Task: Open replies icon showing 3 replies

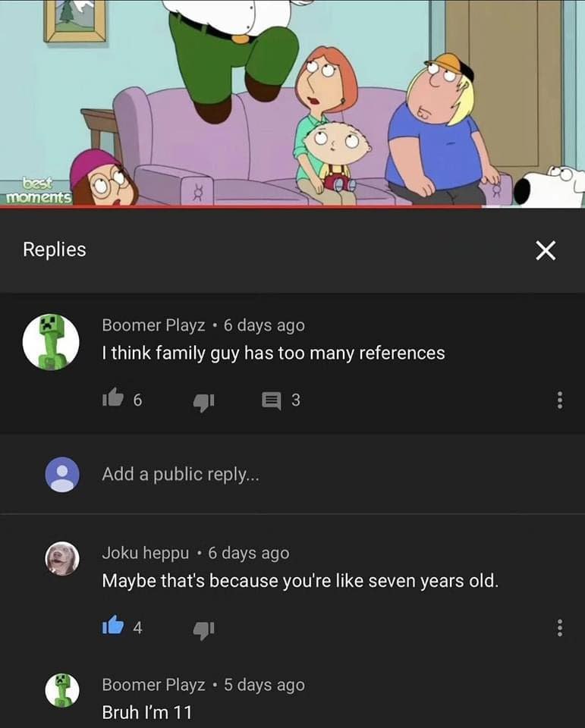Action: [x=272, y=400]
